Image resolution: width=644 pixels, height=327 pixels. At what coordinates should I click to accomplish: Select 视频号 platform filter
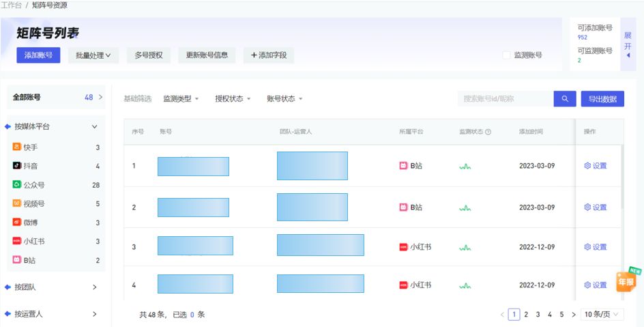click(x=56, y=203)
